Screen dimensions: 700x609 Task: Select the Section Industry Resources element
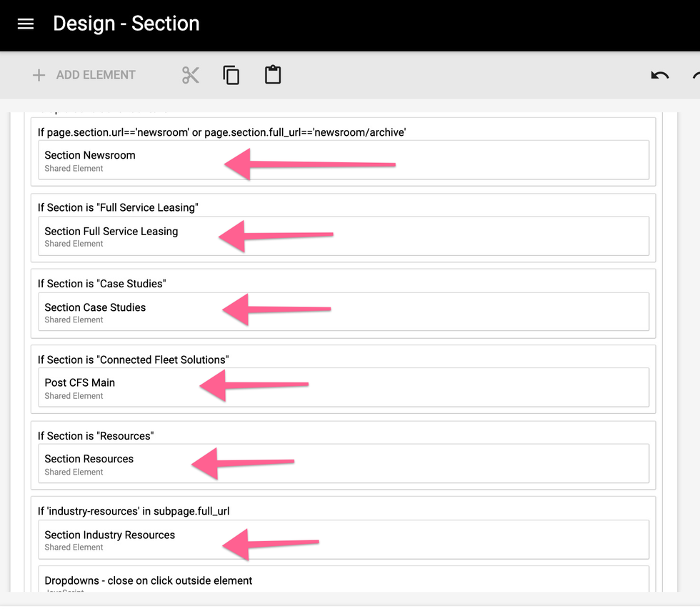110,535
